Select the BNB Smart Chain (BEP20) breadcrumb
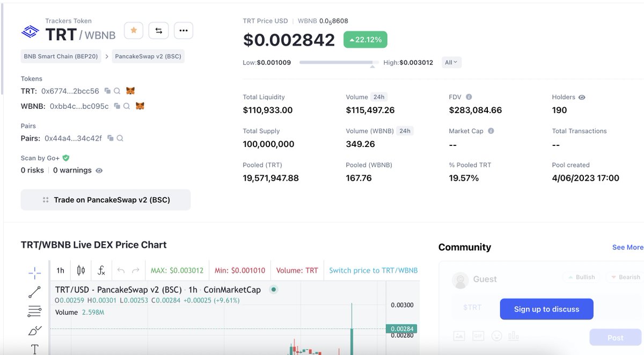This screenshot has width=644, height=355. click(61, 56)
